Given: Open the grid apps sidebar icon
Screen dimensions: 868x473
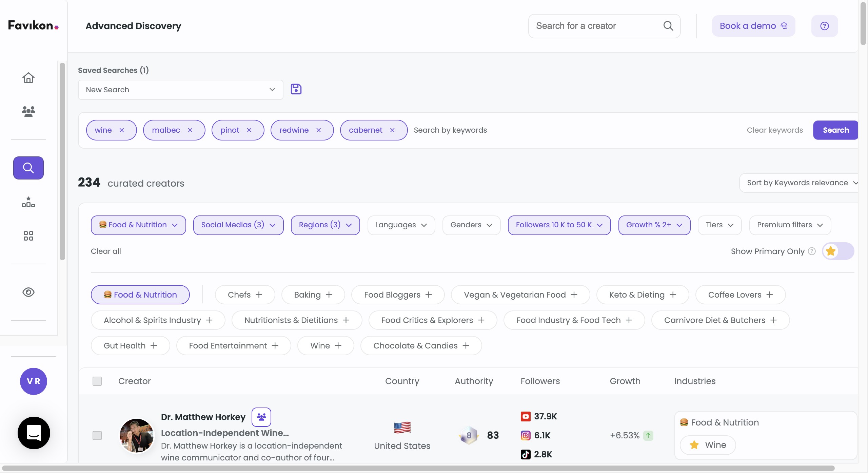Looking at the screenshot, I should tap(28, 236).
